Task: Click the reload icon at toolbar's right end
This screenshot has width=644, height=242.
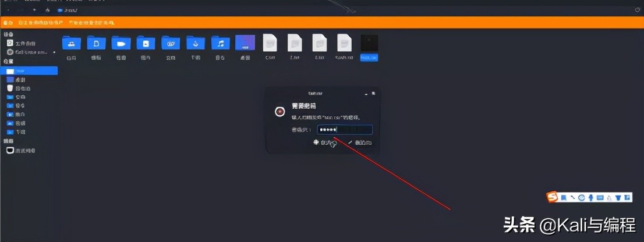Action: [636, 10]
